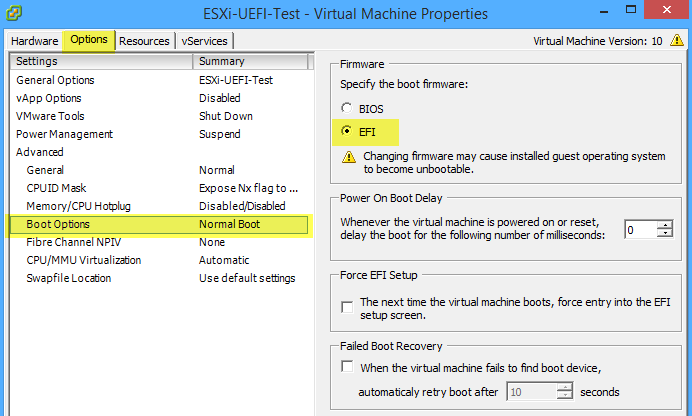The height and width of the screenshot is (416, 692).
Task: Decrease the boot delay milliseconds value
Action: point(665,234)
